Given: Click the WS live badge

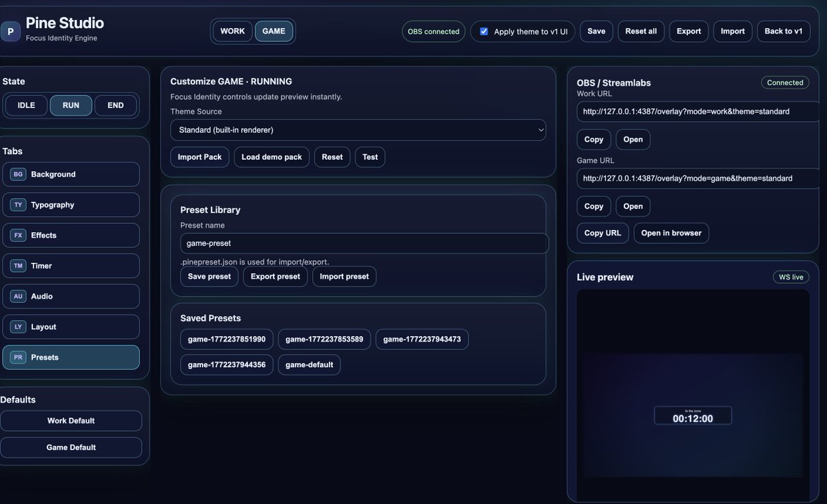Looking at the screenshot, I should pyautogui.click(x=791, y=277).
